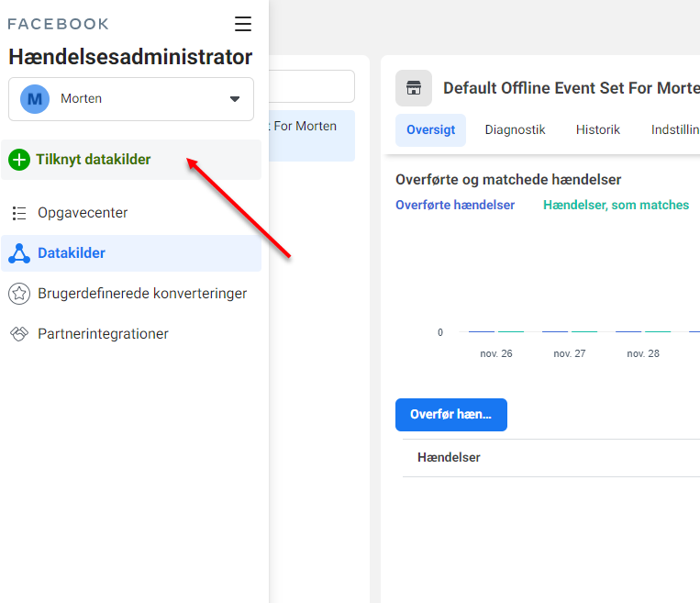
Task: Switch to the Historik tab
Action: pyautogui.click(x=598, y=130)
